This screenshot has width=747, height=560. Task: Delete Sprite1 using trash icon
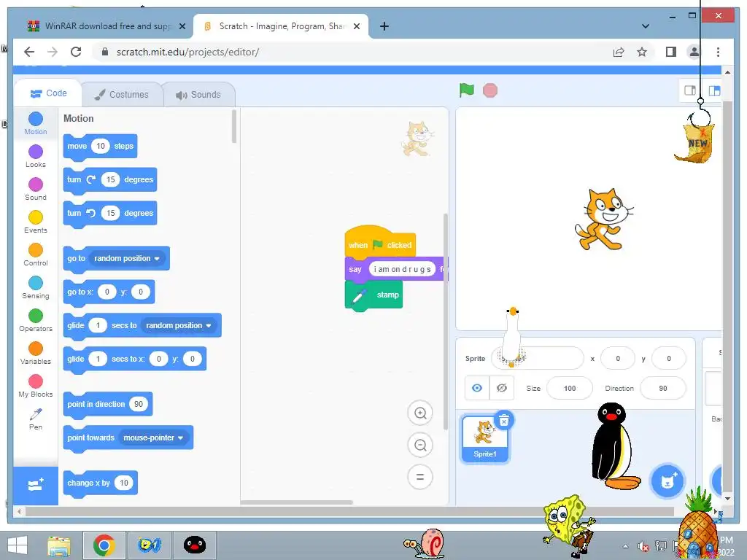504,420
